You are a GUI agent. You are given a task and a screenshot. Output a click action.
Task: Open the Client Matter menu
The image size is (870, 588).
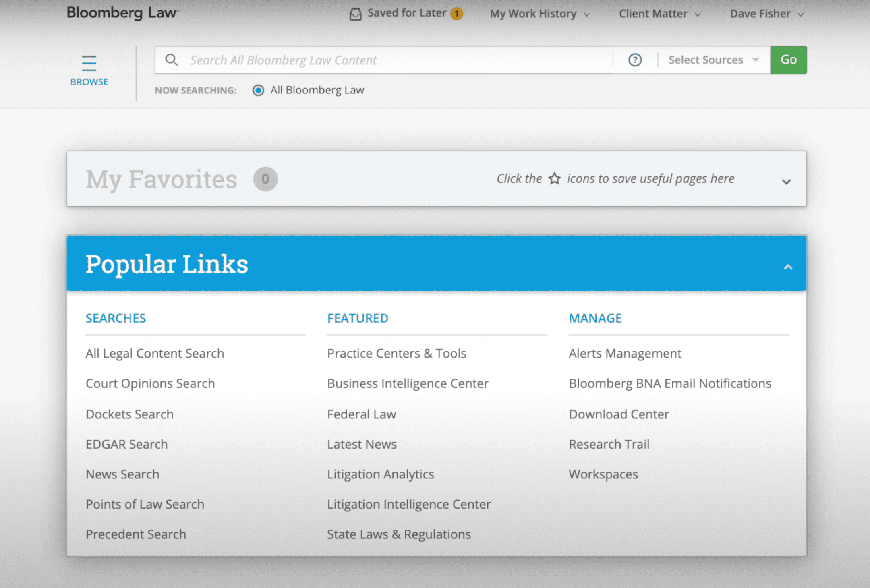pyautogui.click(x=659, y=14)
